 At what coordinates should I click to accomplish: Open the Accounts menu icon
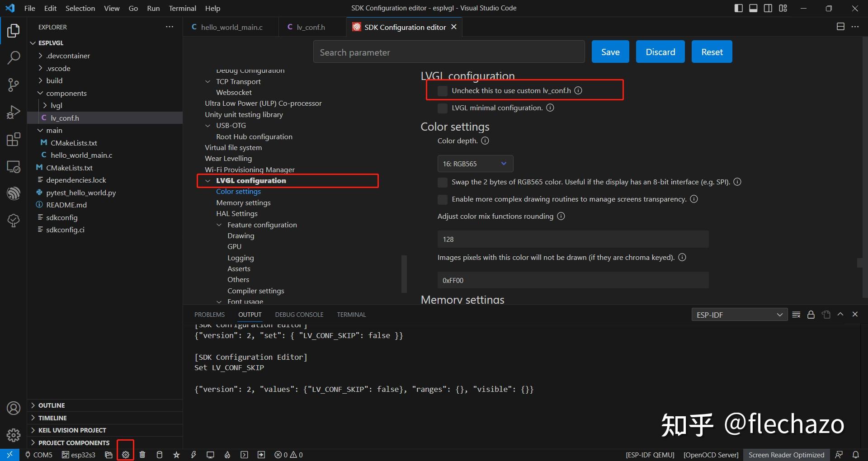click(14, 408)
